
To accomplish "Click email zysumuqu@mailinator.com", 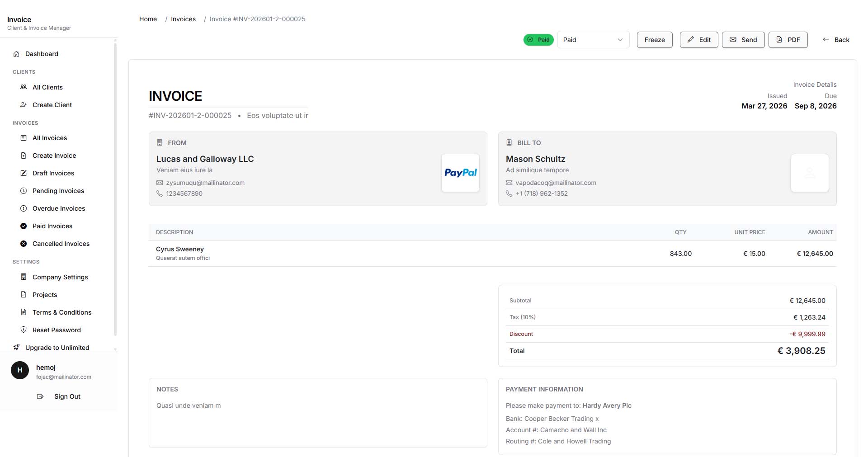I will click(x=205, y=183).
